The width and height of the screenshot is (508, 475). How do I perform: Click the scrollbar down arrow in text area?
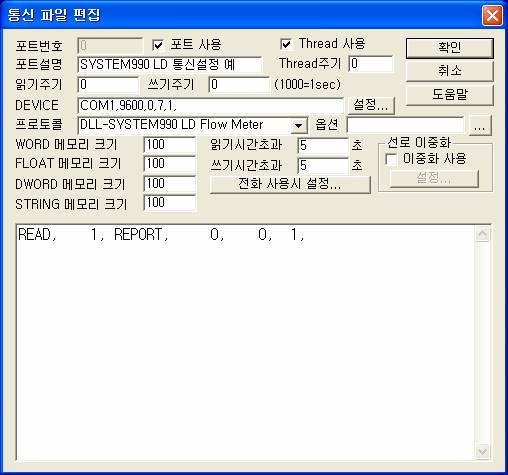coord(482,452)
